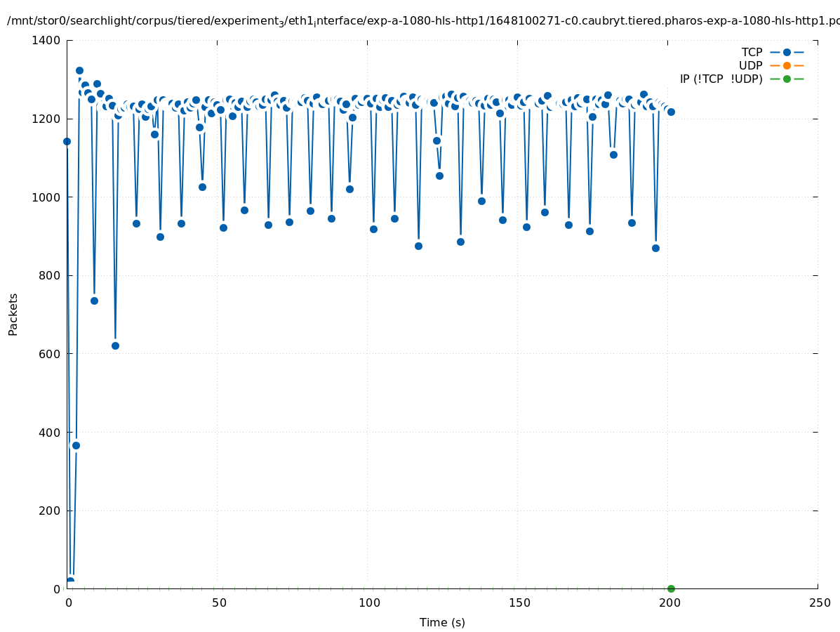Select the 250 tick label on x-axis
Viewport: 840px width, 632px height.
819,603
